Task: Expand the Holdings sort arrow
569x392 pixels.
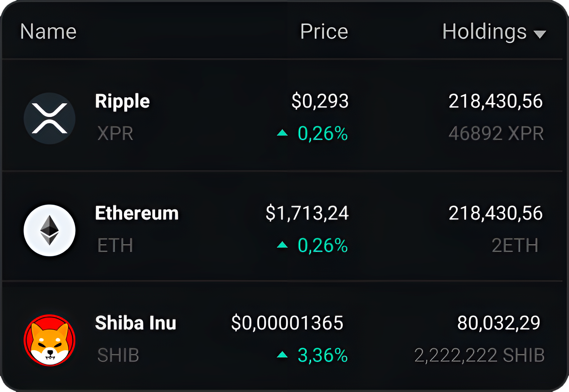Action: click(540, 34)
